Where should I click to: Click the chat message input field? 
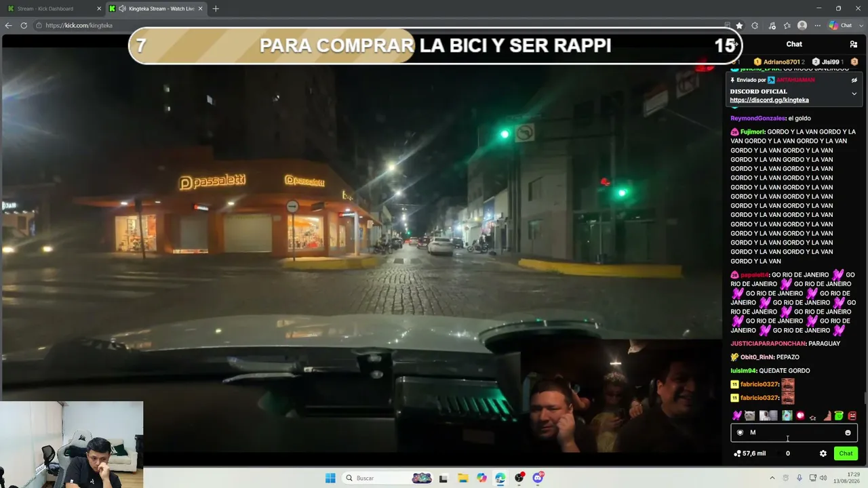(793, 432)
